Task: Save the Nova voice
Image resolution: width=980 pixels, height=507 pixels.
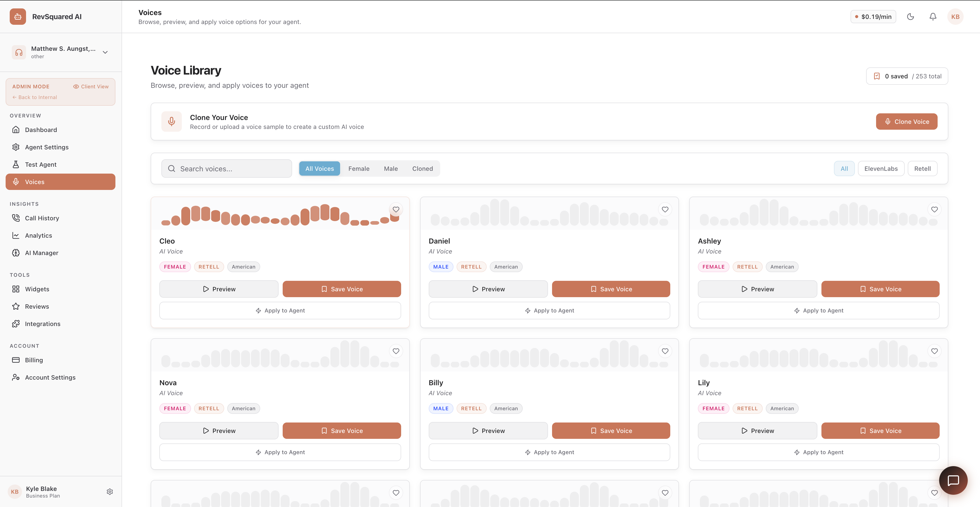Action: point(342,431)
